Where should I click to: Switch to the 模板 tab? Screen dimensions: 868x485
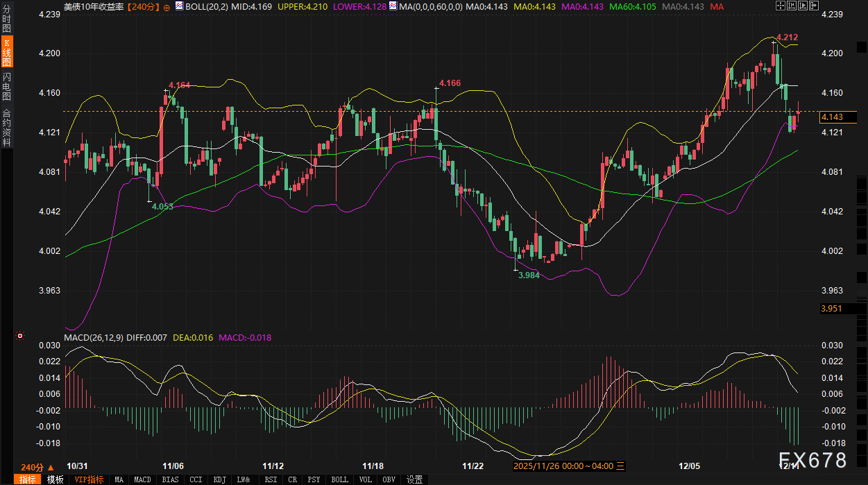tap(56, 479)
